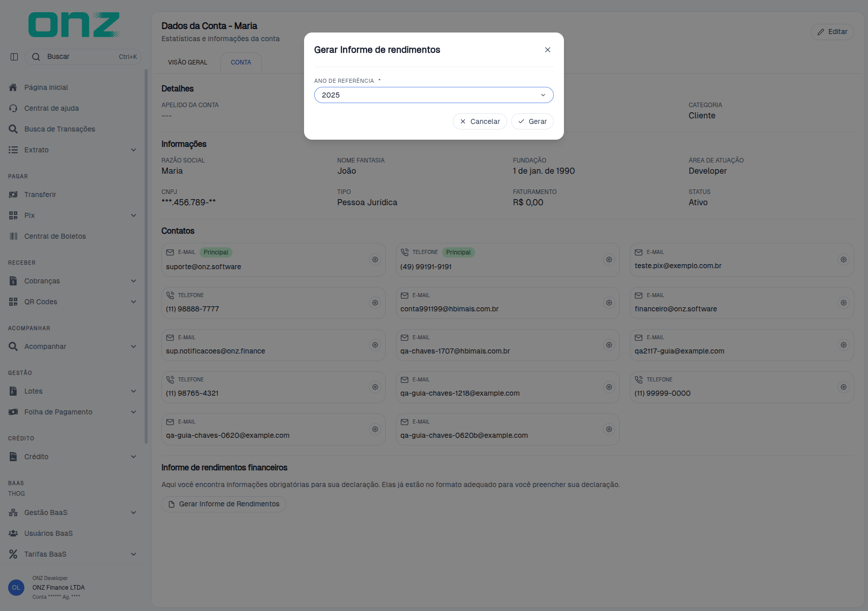This screenshot has width=868, height=611.
Task: Click Cancelar in the dialog
Action: (480, 121)
